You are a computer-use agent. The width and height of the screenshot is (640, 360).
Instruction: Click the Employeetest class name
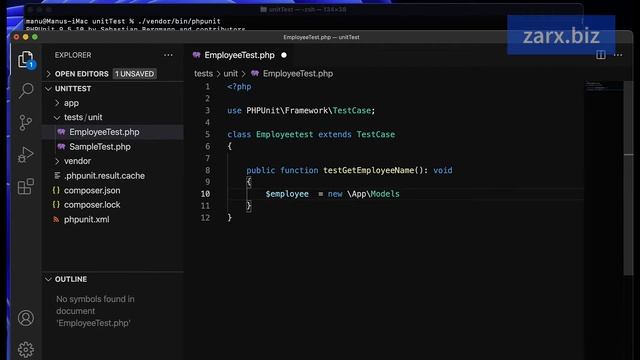pos(284,134)
